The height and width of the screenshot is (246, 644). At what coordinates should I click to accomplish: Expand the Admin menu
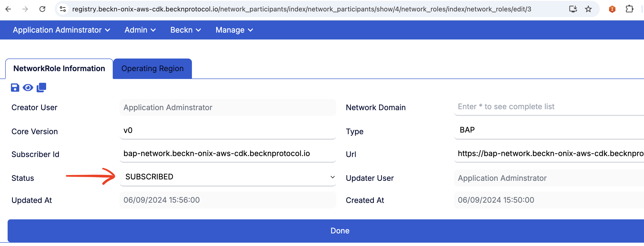click(x=140, y=30)
